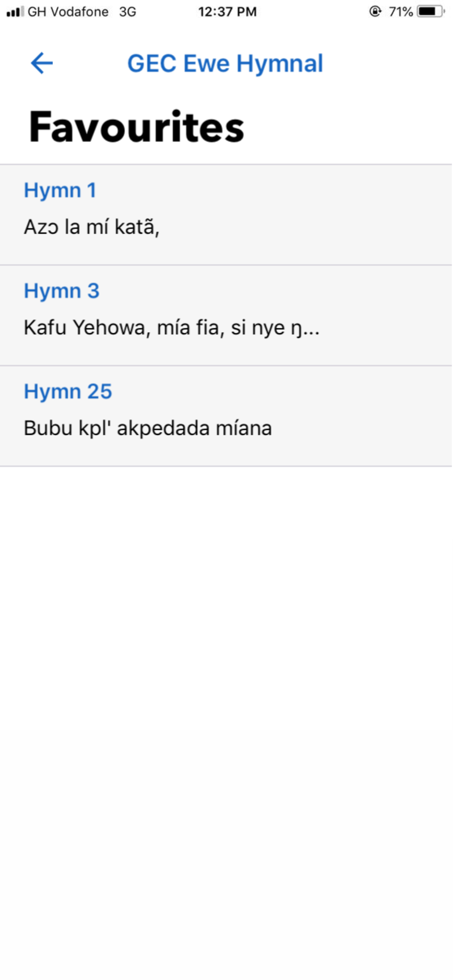Open the Hymn 1 title link
The image size is (453, 980).
pos(60,190)
